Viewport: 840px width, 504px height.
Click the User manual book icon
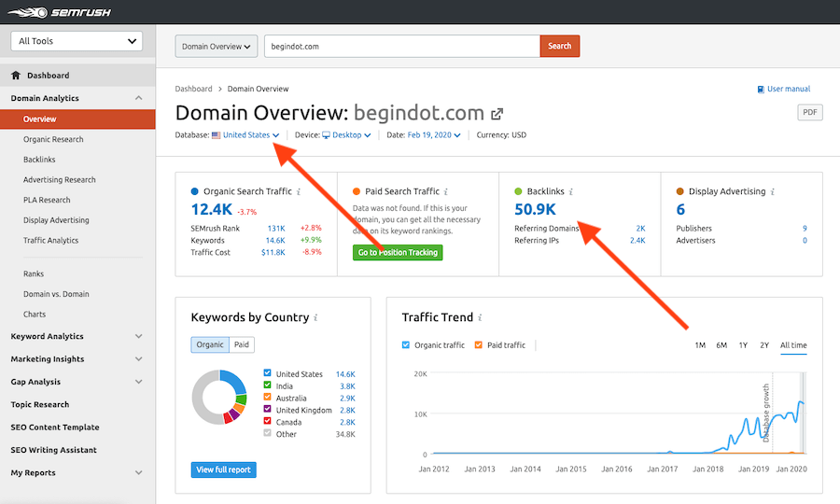point(761,89)
